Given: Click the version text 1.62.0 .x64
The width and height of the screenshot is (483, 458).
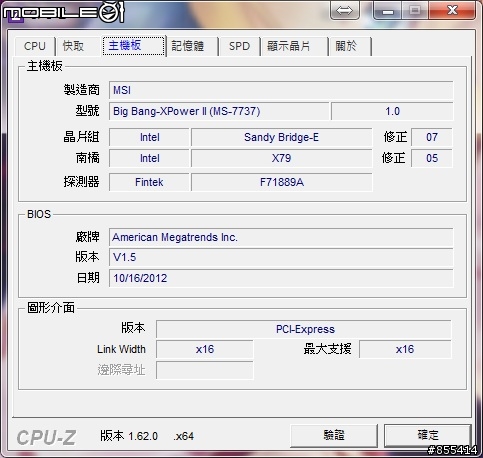Looking at the screenshot, I should [161, 436].
